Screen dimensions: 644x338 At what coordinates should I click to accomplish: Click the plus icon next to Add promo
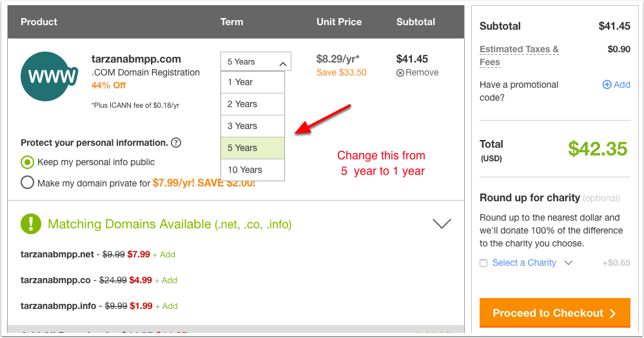(607, 84)
